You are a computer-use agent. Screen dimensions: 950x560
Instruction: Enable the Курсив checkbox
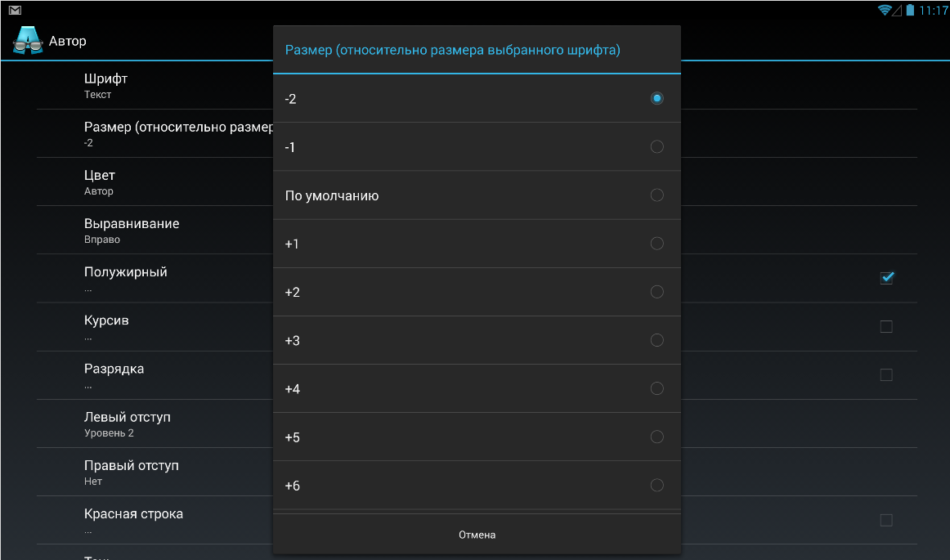tap(886, 327)
